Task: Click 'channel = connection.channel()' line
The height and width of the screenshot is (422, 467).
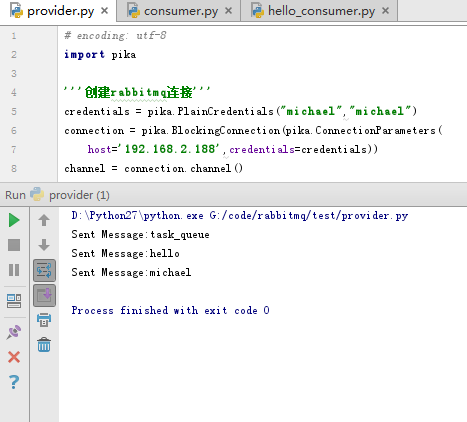Action: point(154,168)
